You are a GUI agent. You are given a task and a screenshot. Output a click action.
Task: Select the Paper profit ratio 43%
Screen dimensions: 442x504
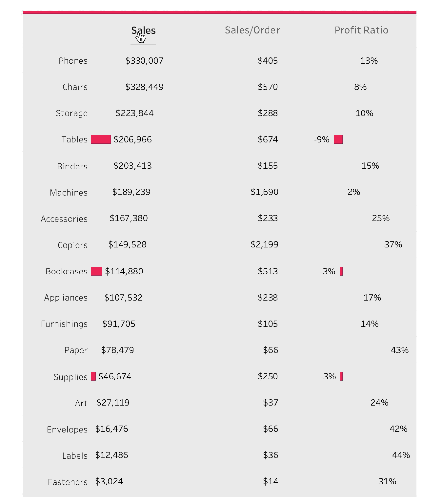(399, 350)
